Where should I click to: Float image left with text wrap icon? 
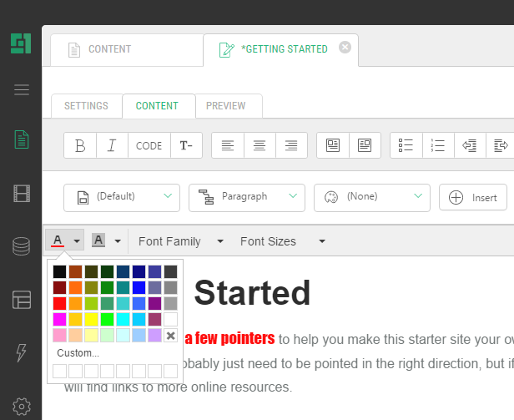pyautogui.click(x=333, y=145)
